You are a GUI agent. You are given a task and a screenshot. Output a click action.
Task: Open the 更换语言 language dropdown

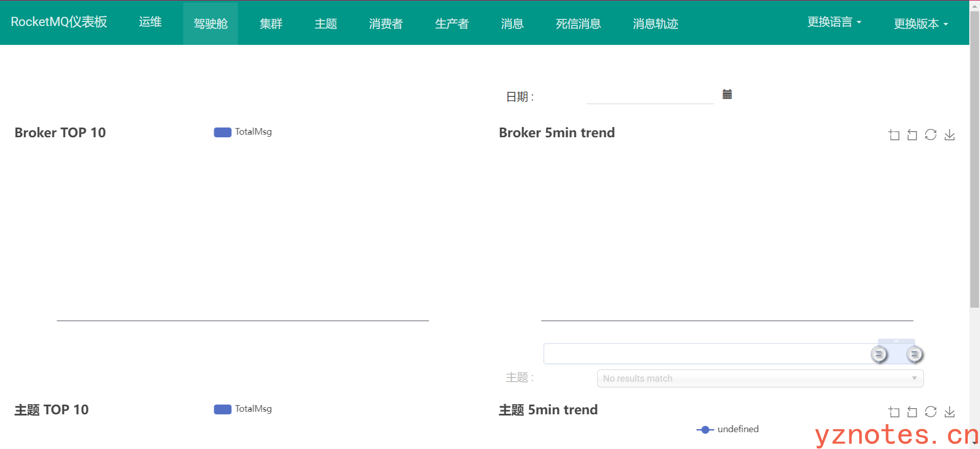click(x=834, y=22)
